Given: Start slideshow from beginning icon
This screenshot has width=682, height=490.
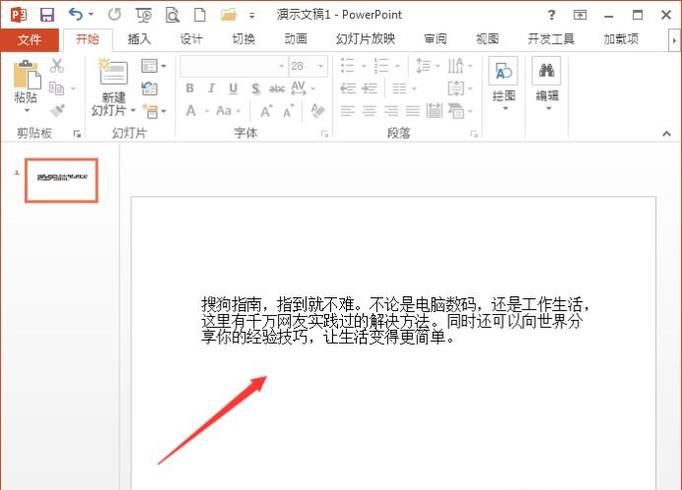Looking at the screenshot, I should tap(144, 15).
